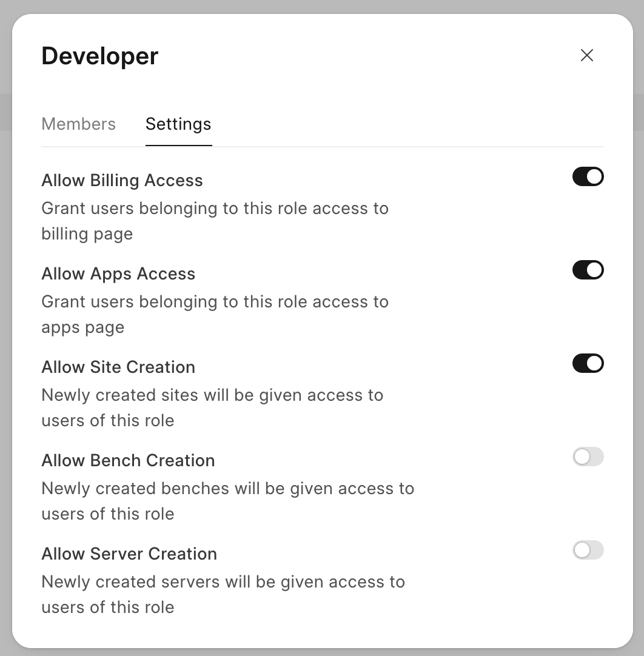The width and height of the screenshot is (644, 656).
Task: Click the Developer dialog title
Action: [x=100, y=56]
